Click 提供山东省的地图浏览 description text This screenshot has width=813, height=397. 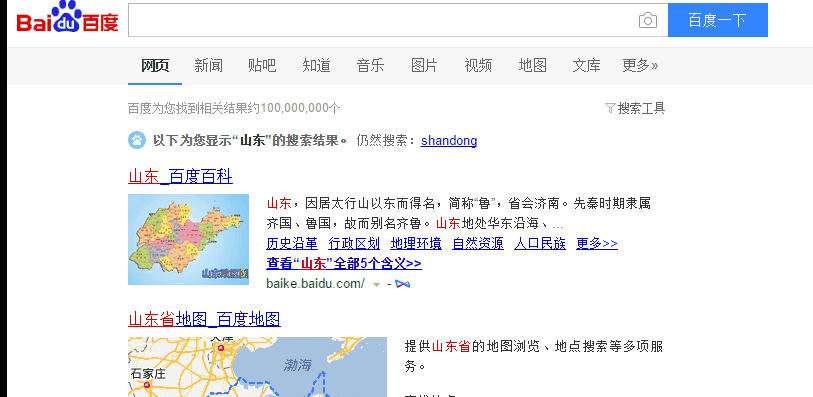click(534, 356)
